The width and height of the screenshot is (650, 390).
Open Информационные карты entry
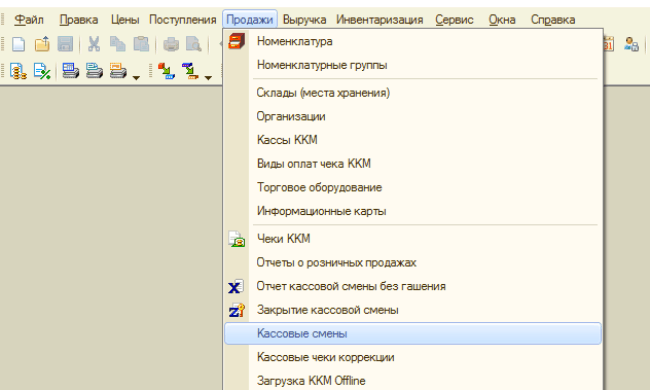tap(413, 211)
